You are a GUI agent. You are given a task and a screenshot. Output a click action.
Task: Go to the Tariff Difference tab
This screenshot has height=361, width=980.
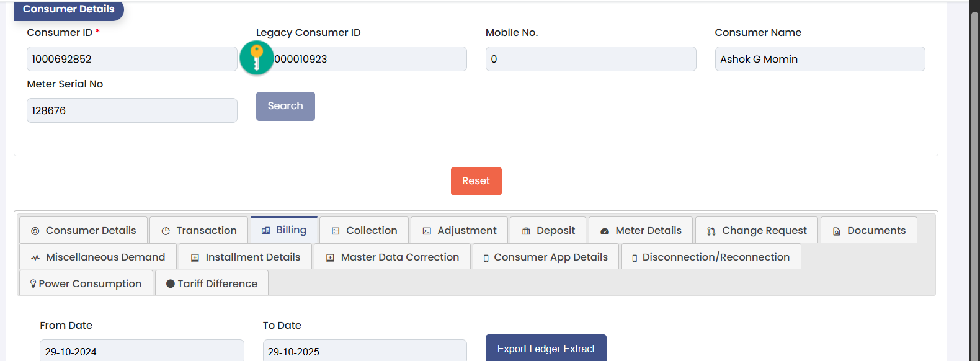pyautogui.click(x=212, y=283)
